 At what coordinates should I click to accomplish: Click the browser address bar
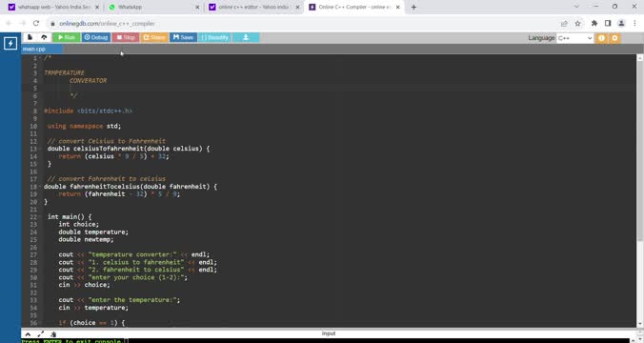[304, 24]
